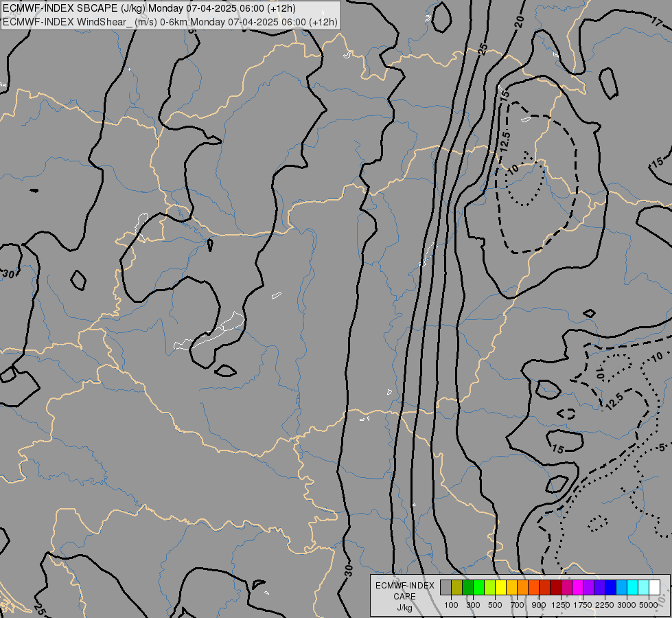Click the 1250 legend tick value
The image size is (672, 618).
click(561, 605)
